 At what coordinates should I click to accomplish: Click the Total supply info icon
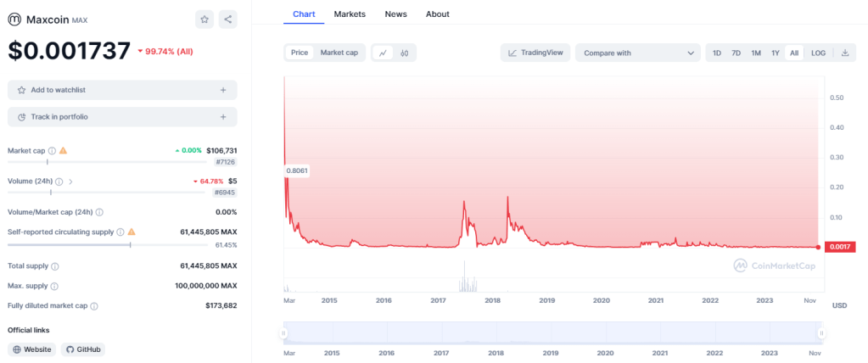55,266
